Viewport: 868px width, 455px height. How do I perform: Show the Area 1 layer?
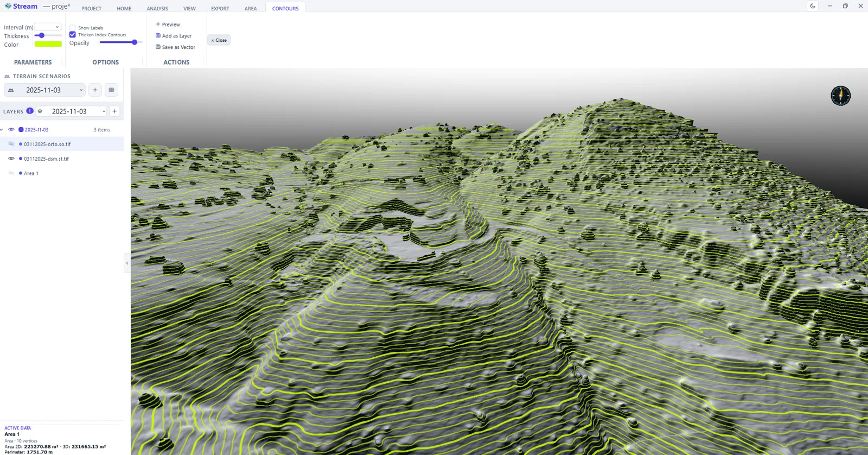[11, 173]
